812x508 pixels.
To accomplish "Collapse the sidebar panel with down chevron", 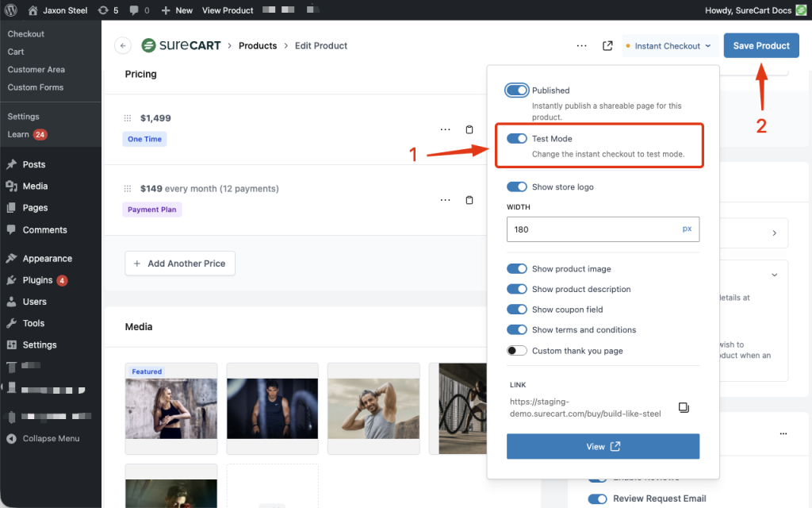I will point(774,275).
